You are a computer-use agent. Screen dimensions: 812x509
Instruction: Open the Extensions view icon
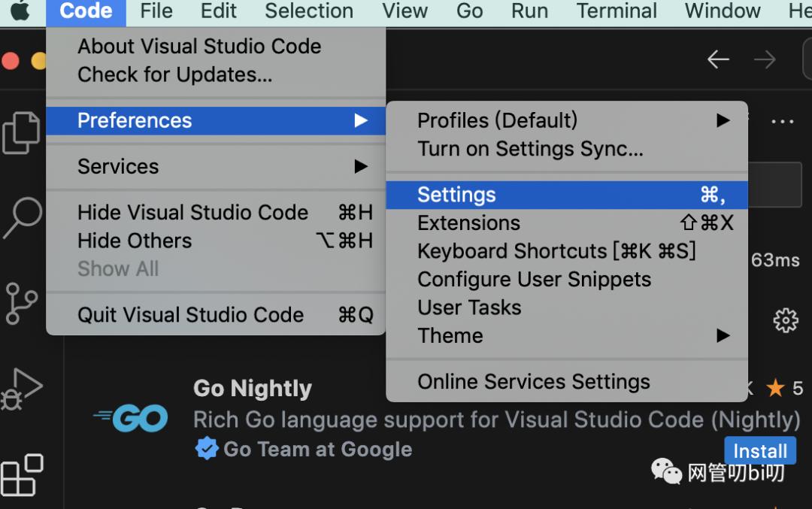click(22, 475)
